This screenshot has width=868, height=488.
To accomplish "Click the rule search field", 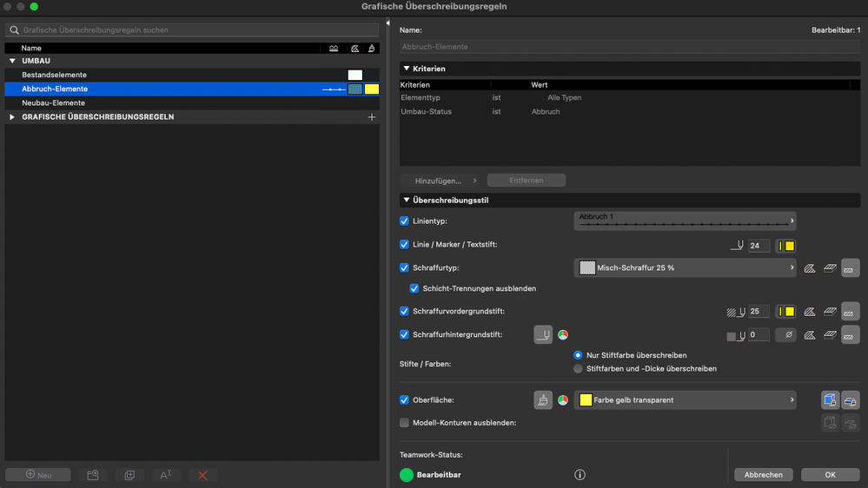I will coord(191,30).
